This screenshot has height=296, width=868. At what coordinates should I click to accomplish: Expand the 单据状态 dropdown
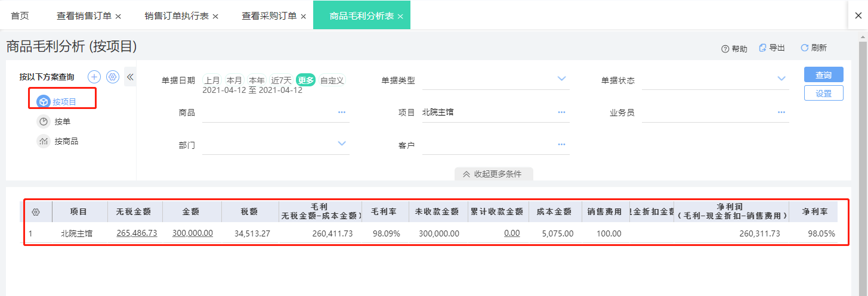click(781, 79)
